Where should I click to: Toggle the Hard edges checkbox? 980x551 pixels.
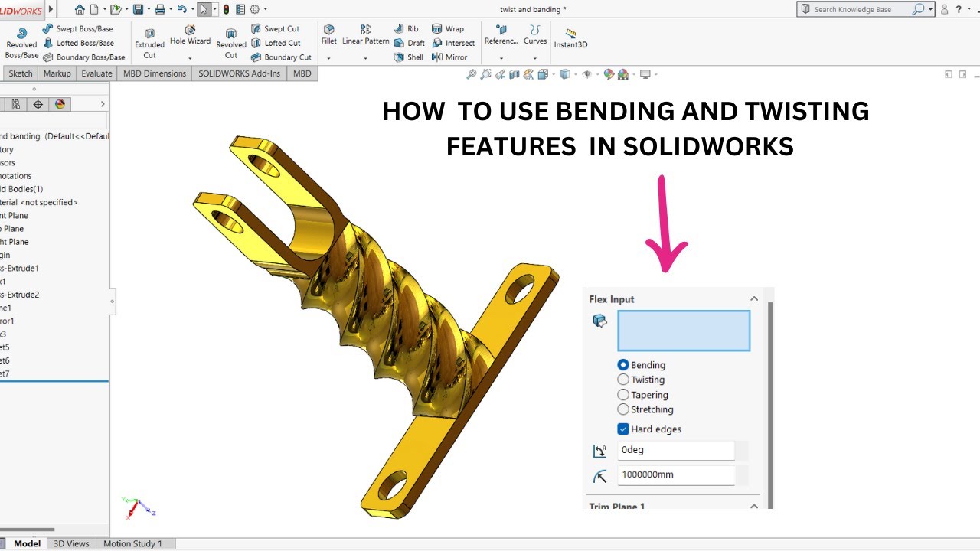(623, 429)
